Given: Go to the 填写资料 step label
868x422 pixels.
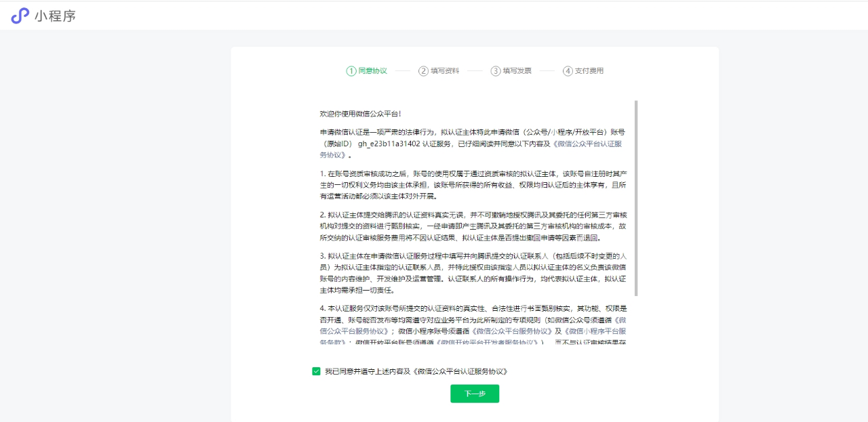Looking at the screenshot, I should point(445,71).
